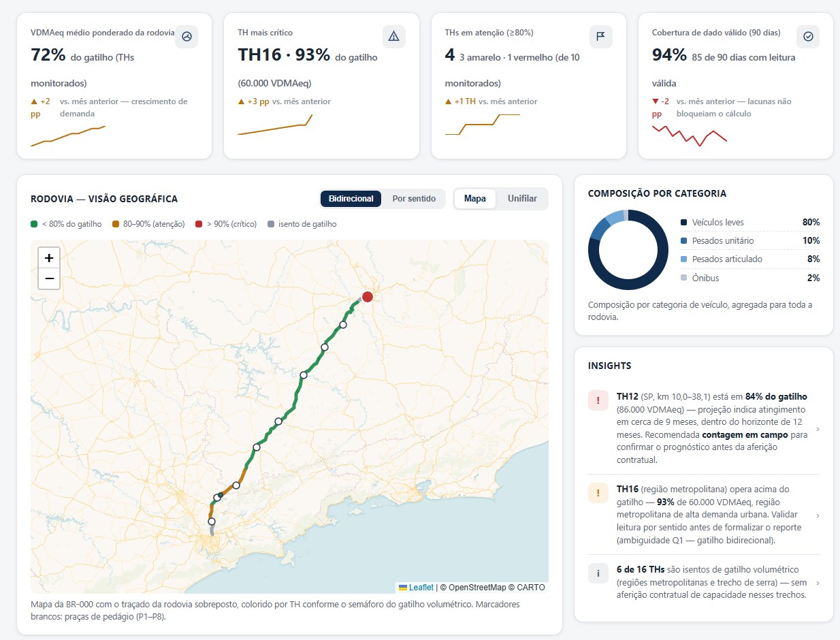Click the donut chart of category composition

[628, 250]
